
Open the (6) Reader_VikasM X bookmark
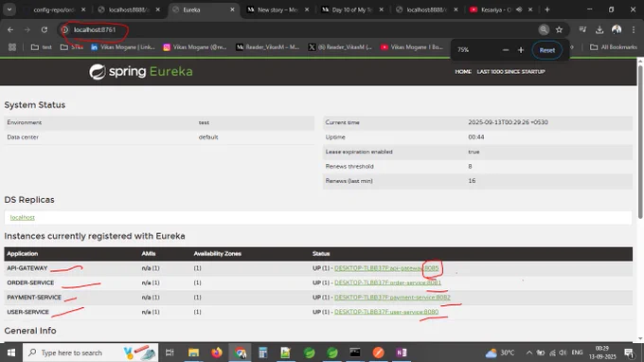point(341,47)
